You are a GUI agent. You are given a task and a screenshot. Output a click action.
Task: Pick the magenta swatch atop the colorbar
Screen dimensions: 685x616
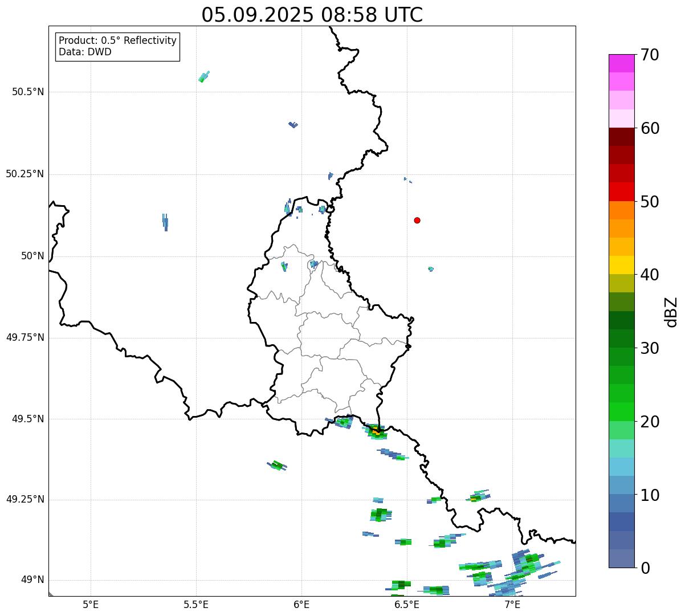coord(621,63)
